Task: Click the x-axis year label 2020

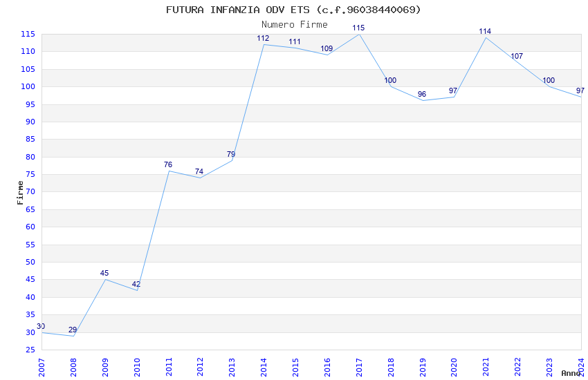Action: click(x=454, y=368)
